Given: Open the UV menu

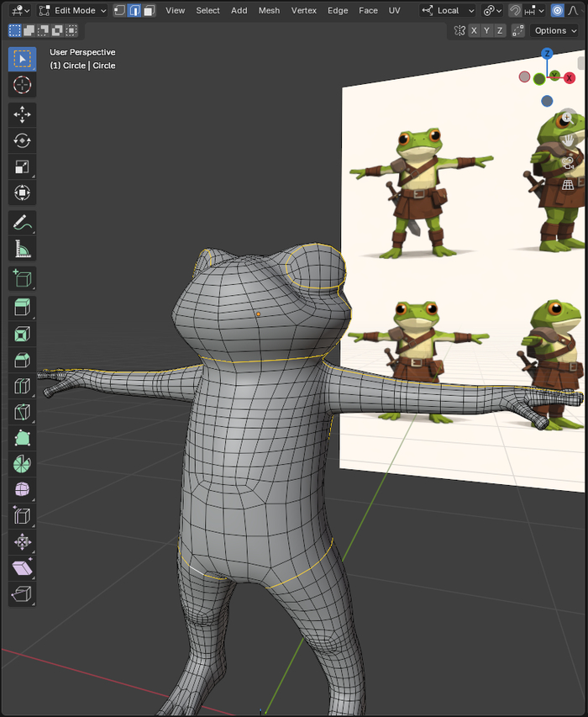Looking at the screenshot, I should (394, 11).
